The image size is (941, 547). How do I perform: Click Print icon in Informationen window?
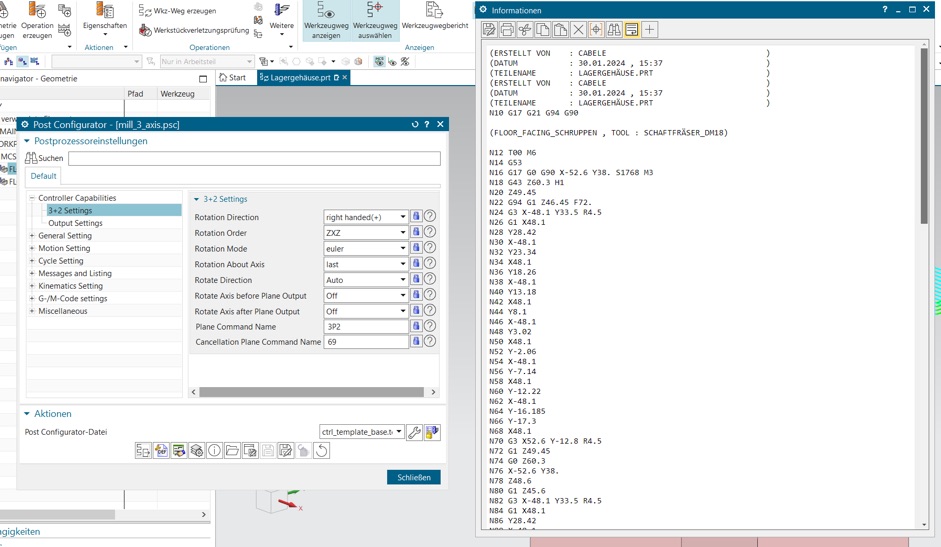click(507, 29)
